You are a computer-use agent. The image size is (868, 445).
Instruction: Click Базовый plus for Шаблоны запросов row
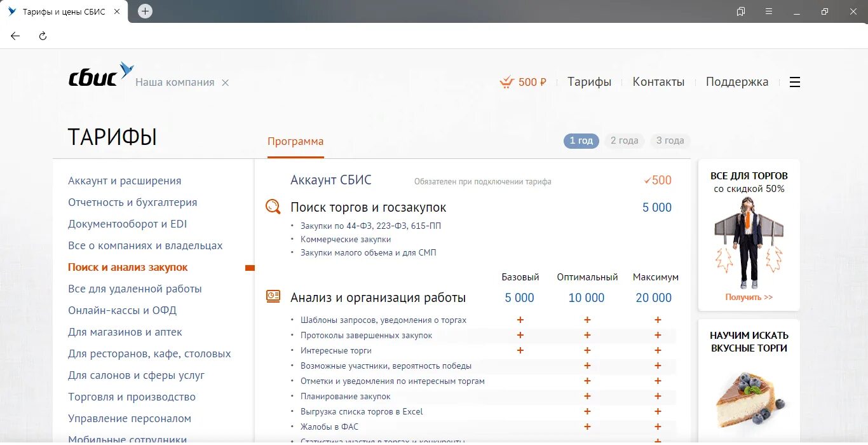pyautogui.click(x=520, y=320)
